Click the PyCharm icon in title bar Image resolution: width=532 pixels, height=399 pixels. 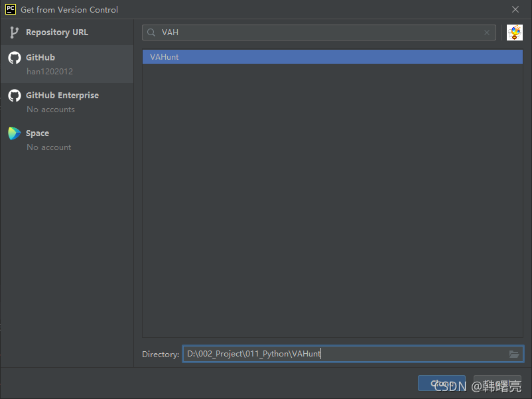[11, 9]
